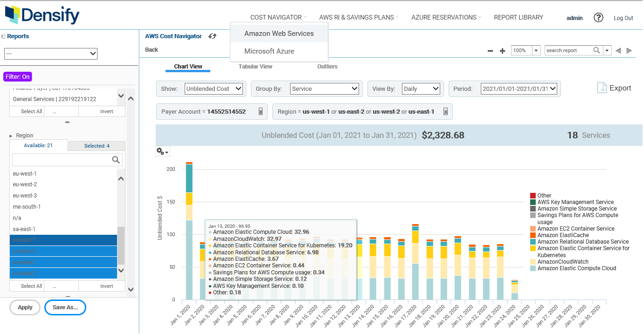Select Microsoft Azure from Cost Navigator menu
The height and width of the screenshot is (334, 644).
click(x=269, y=51)
